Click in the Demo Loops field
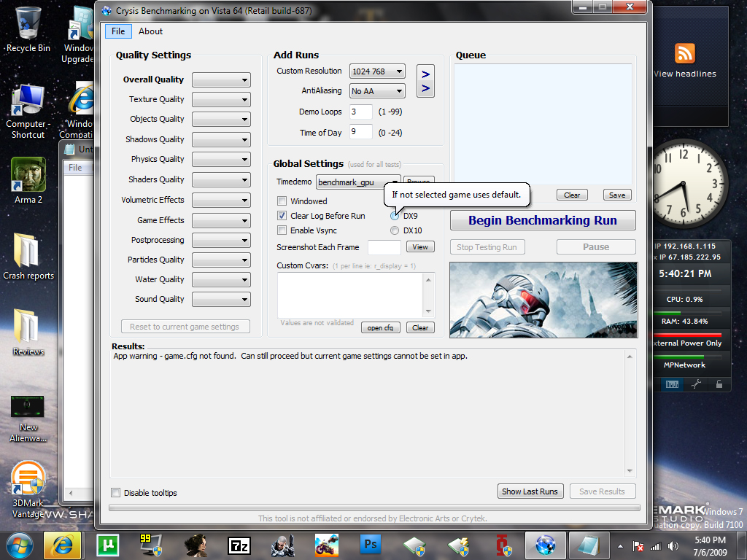 pos(360,112)
